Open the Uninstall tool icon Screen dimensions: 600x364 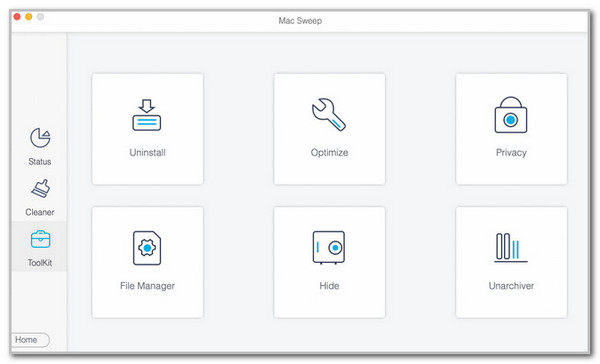[147, 115]
